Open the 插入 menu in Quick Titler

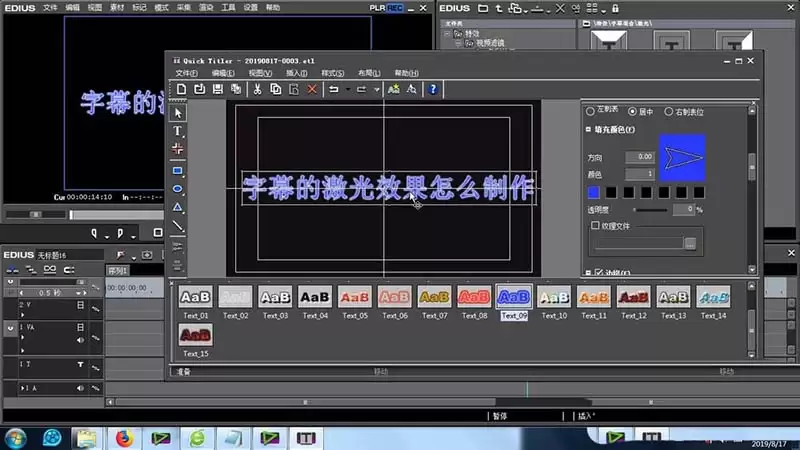296,73
